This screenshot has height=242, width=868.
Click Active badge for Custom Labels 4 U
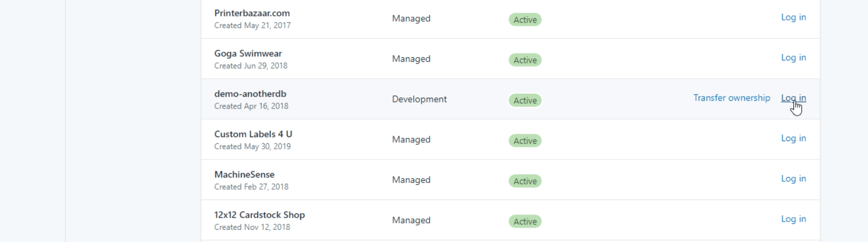pyautogui.click(x=525, y=141)
